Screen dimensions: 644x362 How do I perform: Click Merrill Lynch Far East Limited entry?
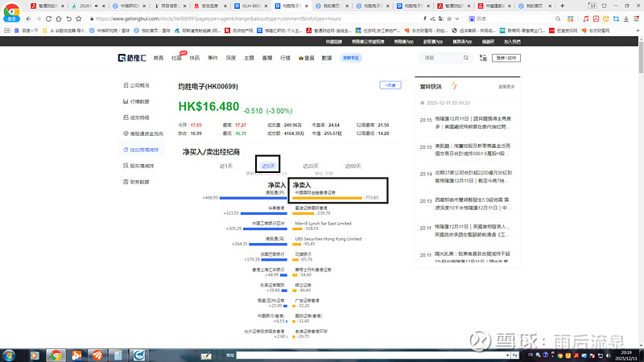(x=323, y=224)
